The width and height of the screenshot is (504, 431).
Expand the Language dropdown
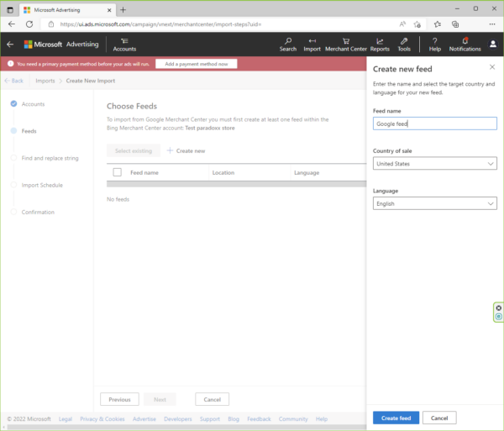[434, 203]
